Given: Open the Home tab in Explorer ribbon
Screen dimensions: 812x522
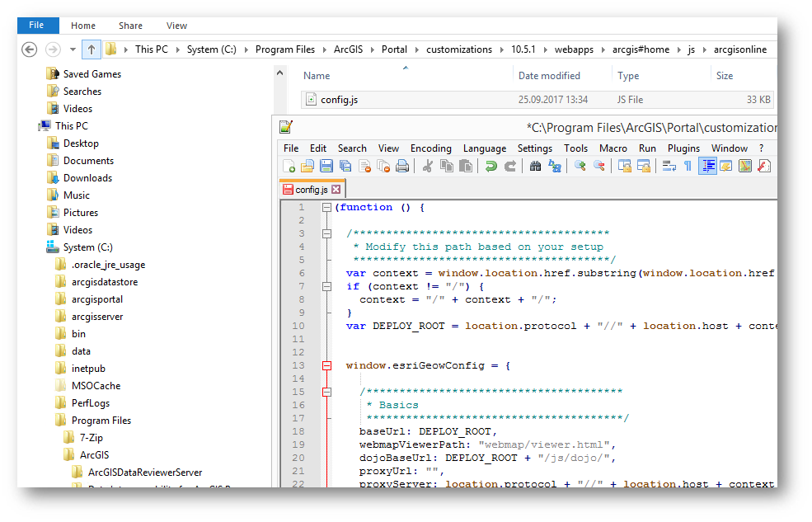Looking at the screenshot, I should 83,26.
